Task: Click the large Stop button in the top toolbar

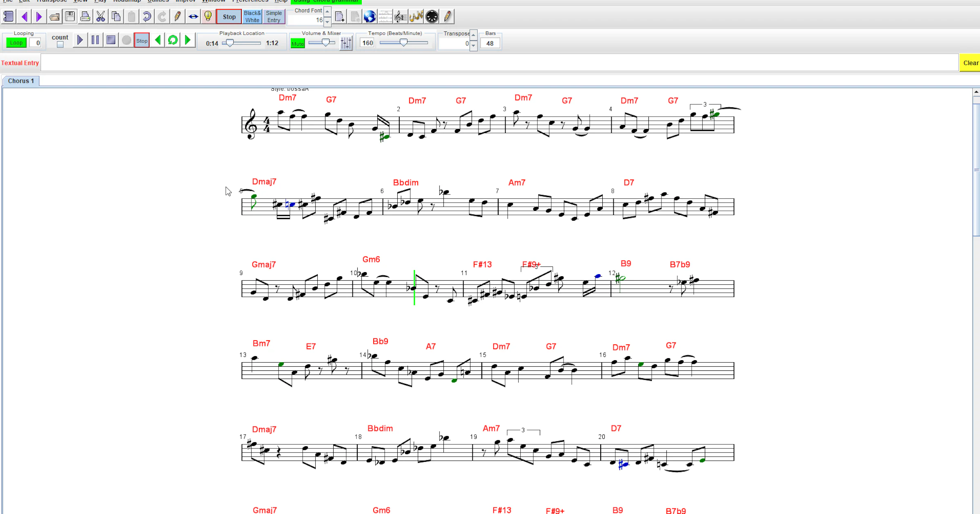Action: (x=229, y=17)
